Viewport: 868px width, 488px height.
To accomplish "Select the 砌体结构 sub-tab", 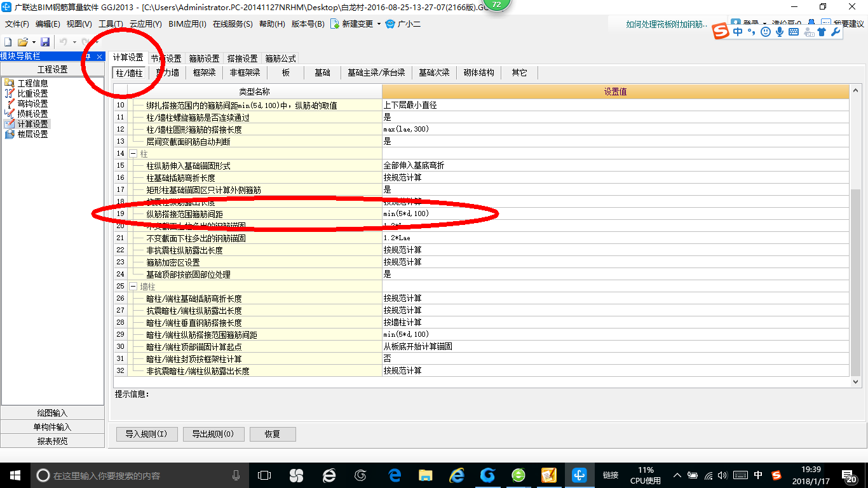I will point(479,73).
